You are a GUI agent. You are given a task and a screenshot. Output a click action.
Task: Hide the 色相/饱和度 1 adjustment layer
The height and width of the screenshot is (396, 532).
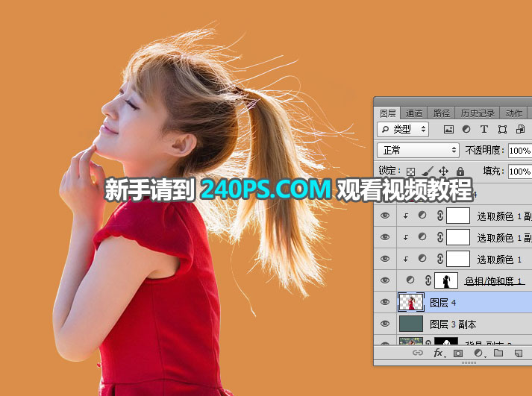(x=385, y=280)
